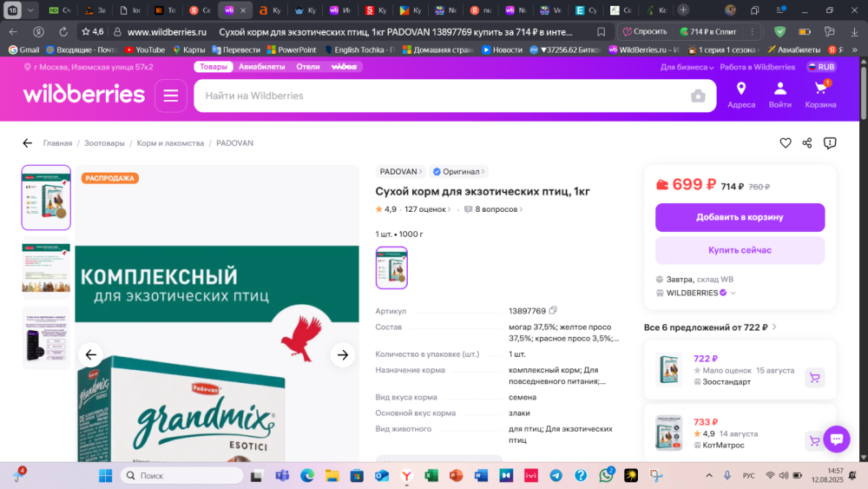Click the Спросить assistant button
The image size is (868, 489).
coord(645,31)
